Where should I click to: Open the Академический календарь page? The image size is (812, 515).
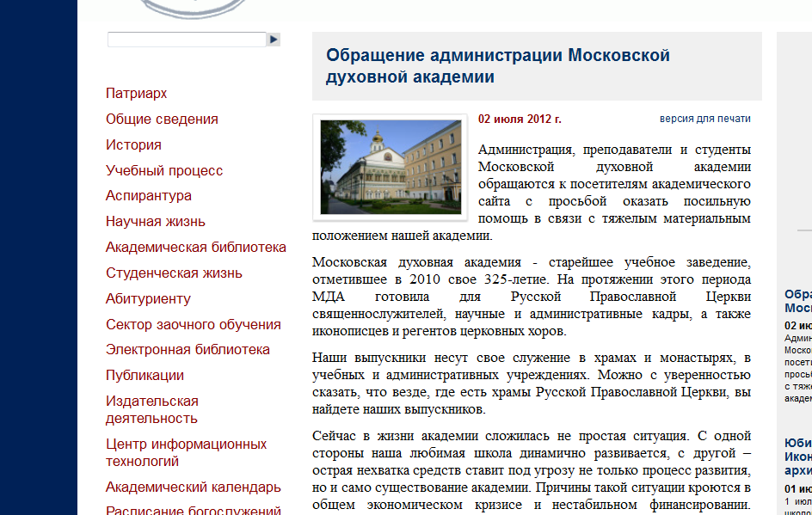194,487
